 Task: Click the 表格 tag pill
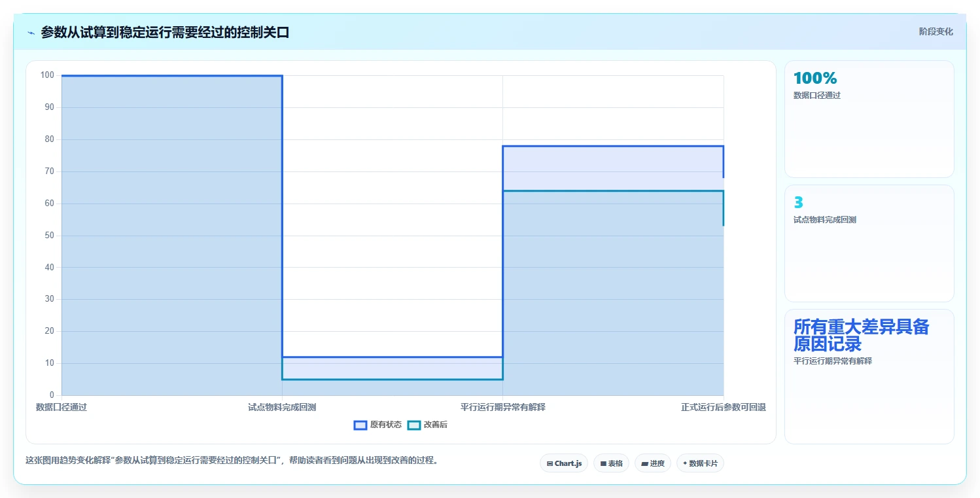coord(611,463)
